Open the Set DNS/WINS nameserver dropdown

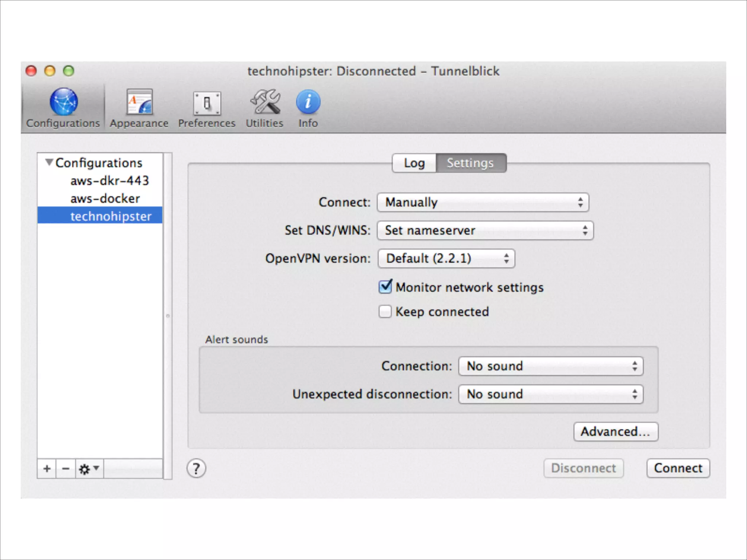(x=485, y=230)
